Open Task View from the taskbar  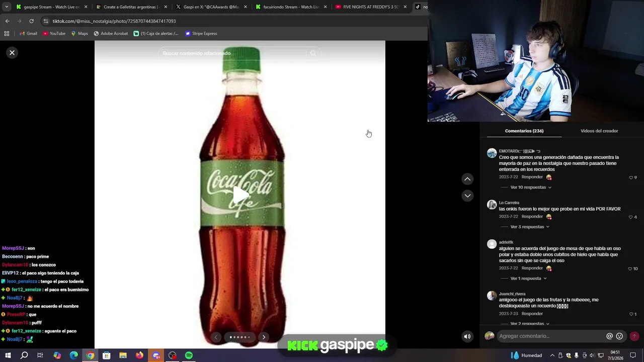coord(40,355)
